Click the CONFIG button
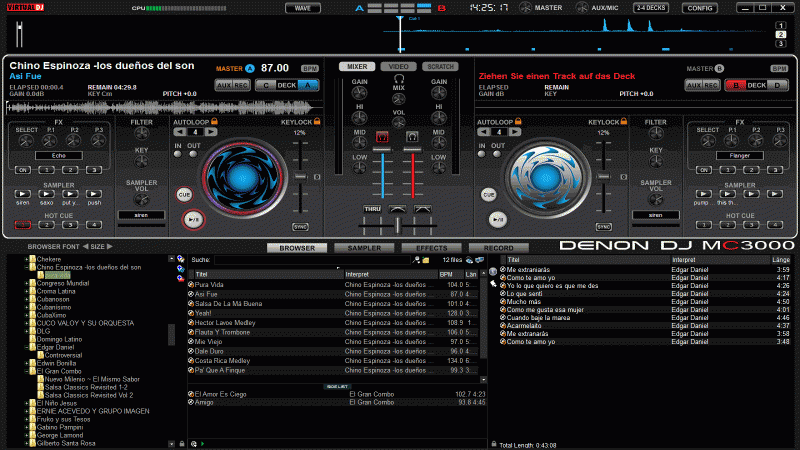This screenshot has width=800, height=450. (699, 7)
